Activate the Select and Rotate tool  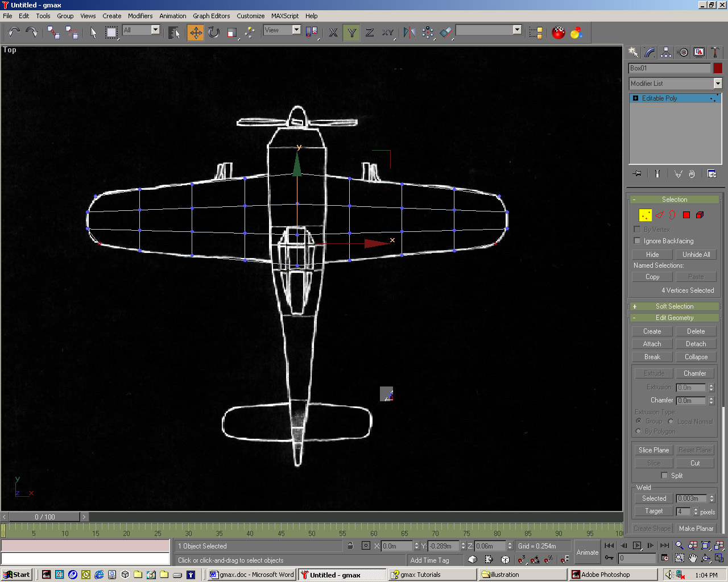pyautogui.click(x=214, y=33)
